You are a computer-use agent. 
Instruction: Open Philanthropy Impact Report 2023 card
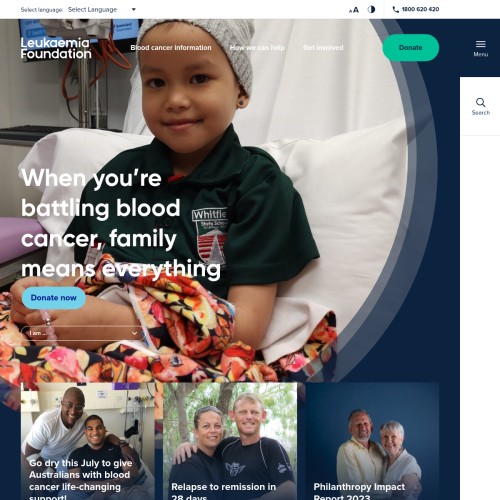372,441
